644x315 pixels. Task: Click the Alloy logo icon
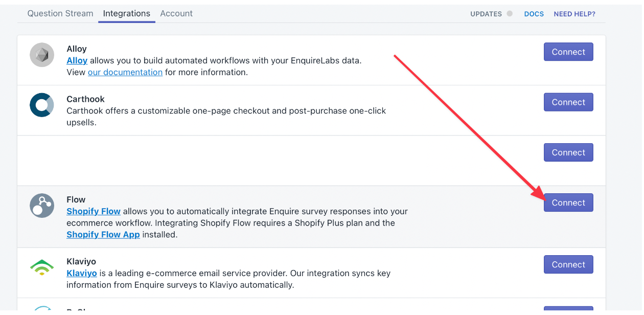[42, 55]
